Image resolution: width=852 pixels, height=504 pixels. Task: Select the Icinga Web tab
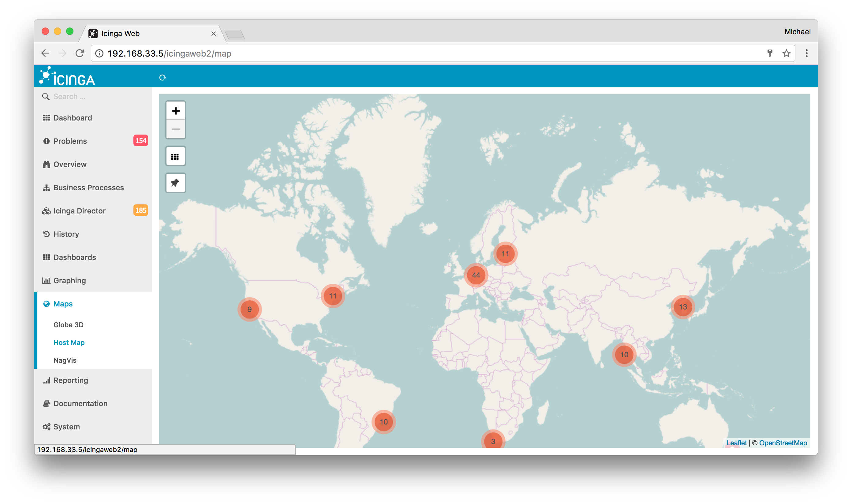[x=152, y=33]
